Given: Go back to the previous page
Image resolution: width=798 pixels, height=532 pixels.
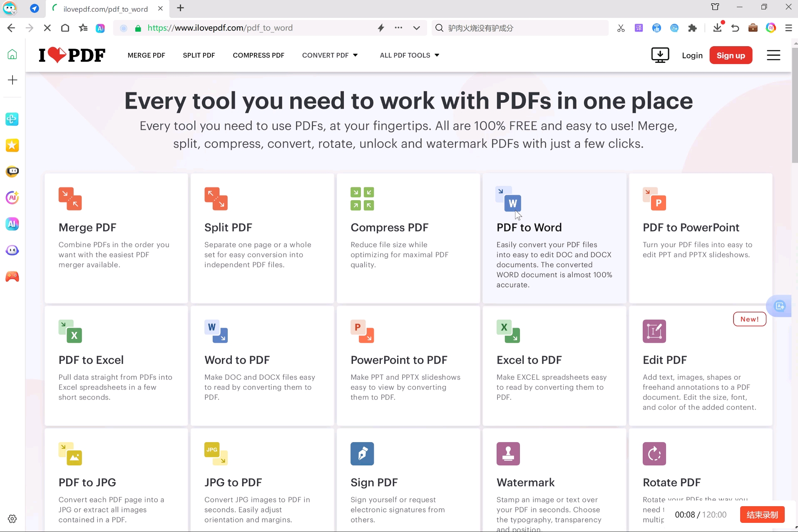Looking at the screenshot, I should tap(11, 28).
